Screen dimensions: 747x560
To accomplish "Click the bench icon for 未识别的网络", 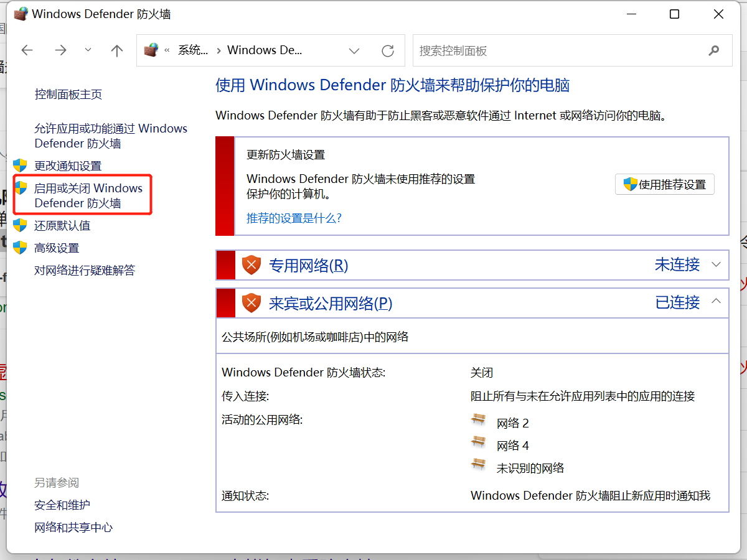I will pos(479,465).
